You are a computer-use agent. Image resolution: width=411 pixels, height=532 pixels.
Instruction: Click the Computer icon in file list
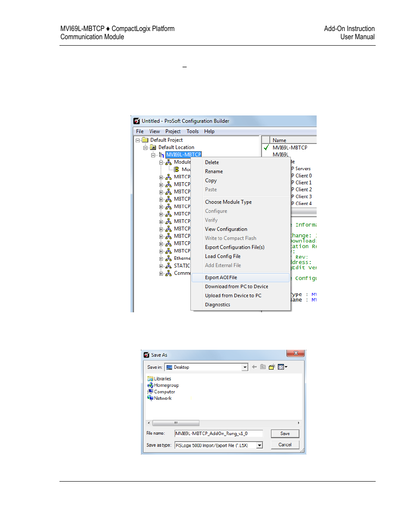click(150, 392)
